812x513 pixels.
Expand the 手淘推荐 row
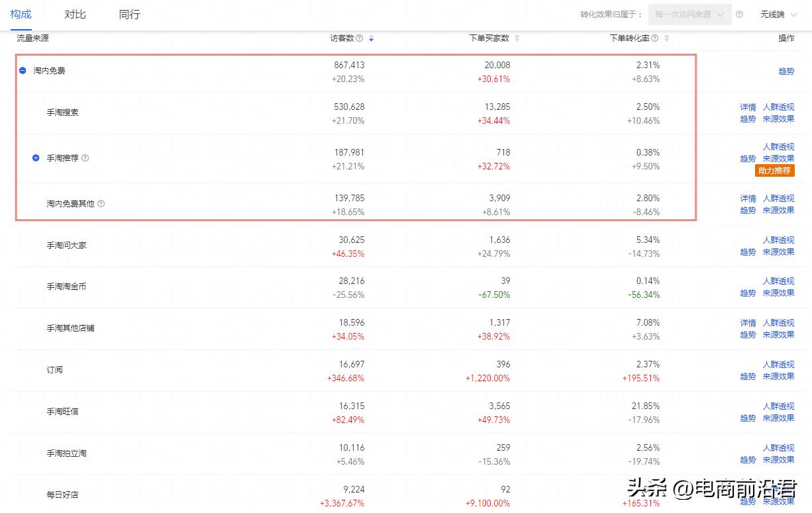pos(36,158)
